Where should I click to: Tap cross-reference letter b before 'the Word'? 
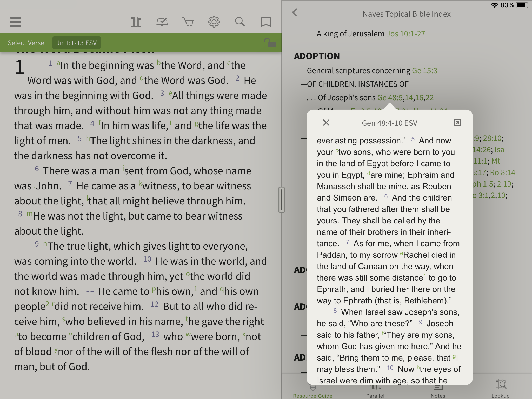coord(158,63)
